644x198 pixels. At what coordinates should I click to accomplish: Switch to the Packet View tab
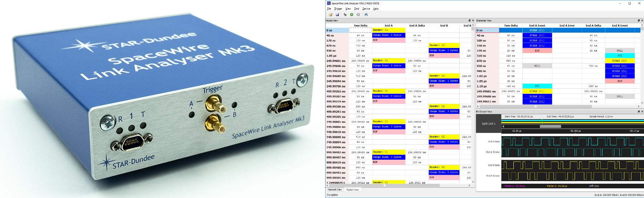[x=352, y=189]
